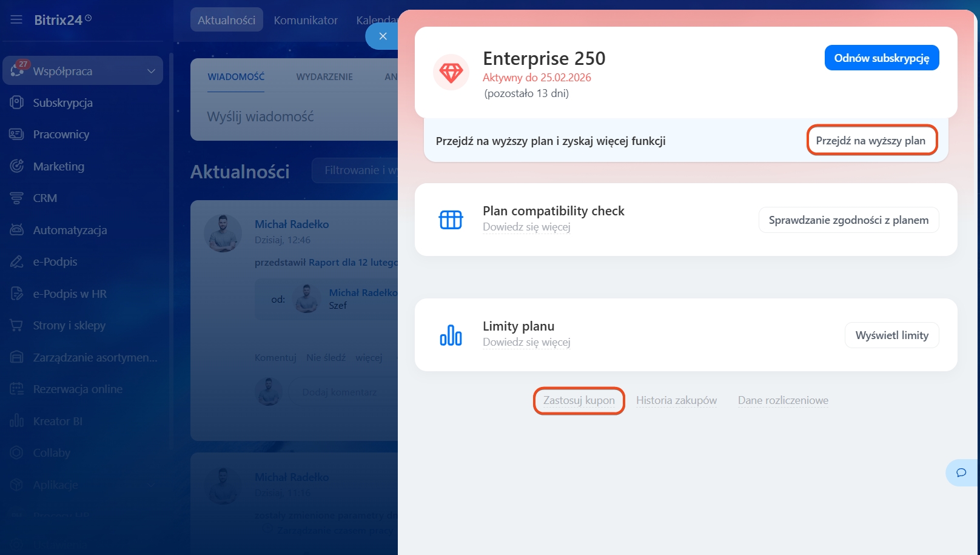Viewport: 980px width, 555px height.
Task: Click the e-Podpis pen icon
Action: click(x=16, y=262)
